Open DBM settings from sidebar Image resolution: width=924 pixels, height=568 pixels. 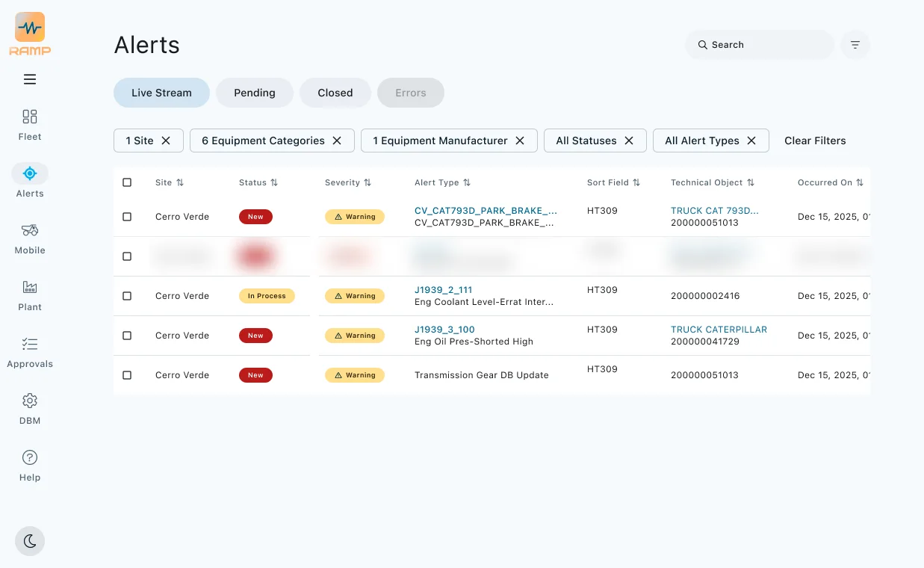click(30, 409)
